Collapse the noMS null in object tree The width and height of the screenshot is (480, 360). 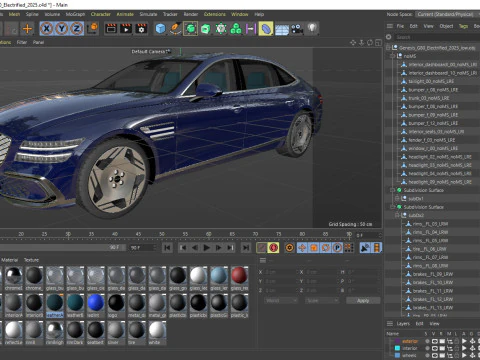pos(393,56)
